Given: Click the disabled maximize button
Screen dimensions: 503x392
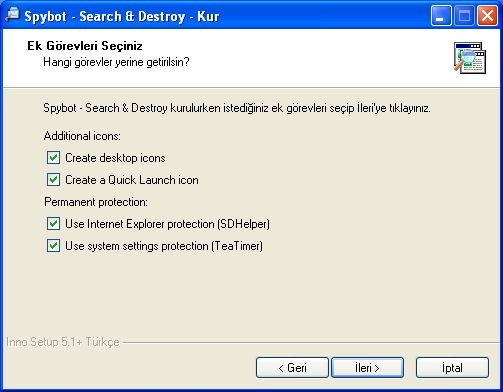Looking at the screenshot, I should point(464,16).
